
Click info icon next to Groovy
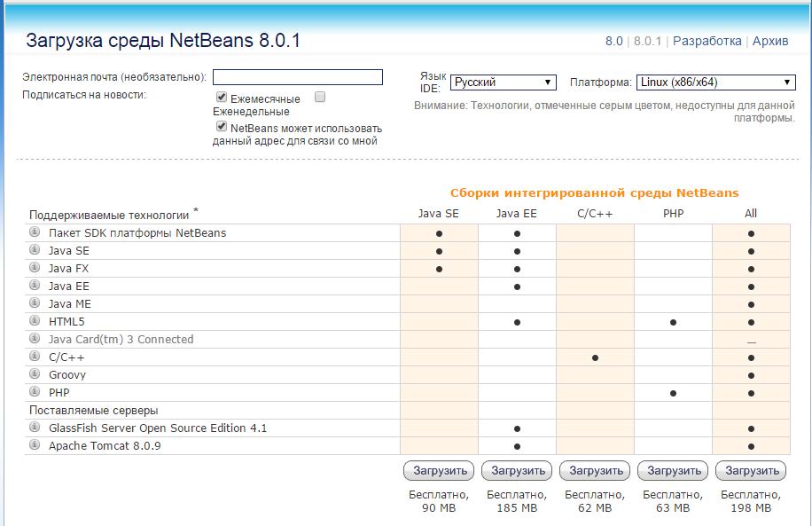35,373
